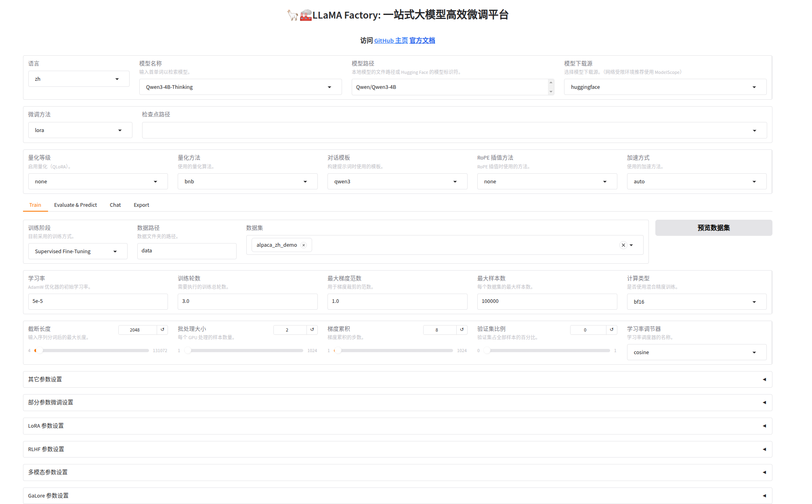Expand the 其它参数设置 section

pos(397,379)
